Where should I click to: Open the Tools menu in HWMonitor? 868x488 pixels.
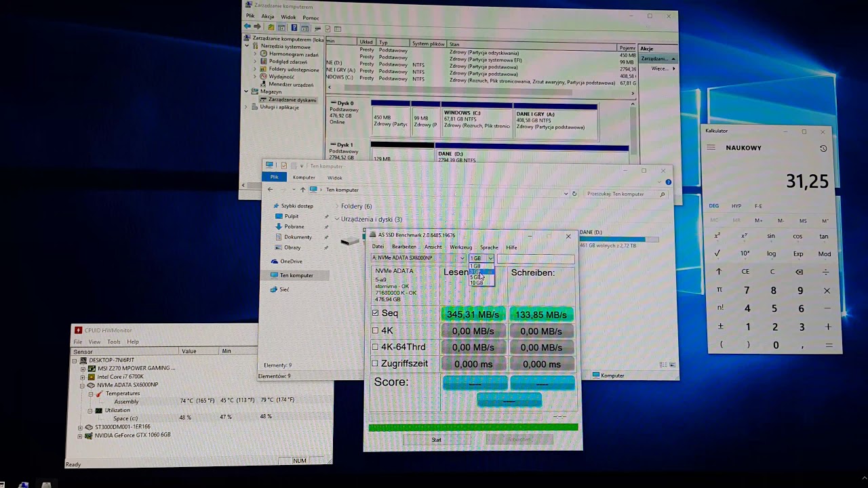(114, 342)
